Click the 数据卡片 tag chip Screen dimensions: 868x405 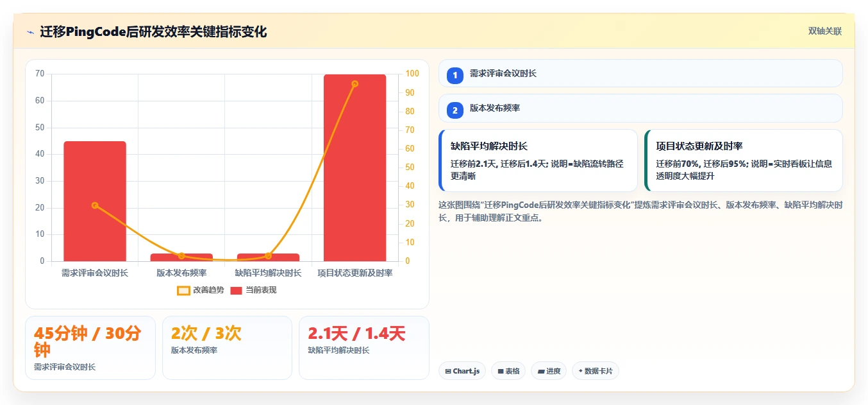click(x=596, y=371)
